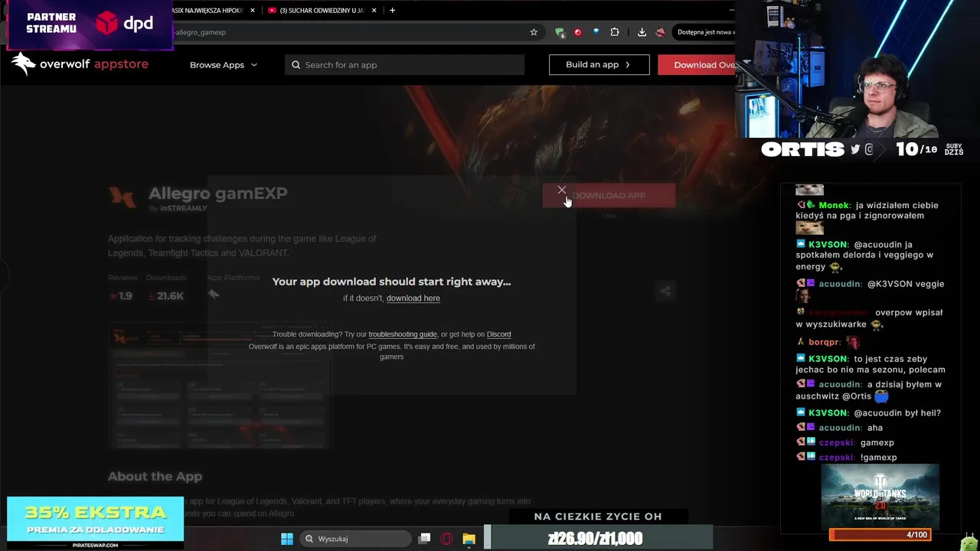The width and height of the screenshot is (980, 551).
Task: Click the "download here" link
Action: [x=413, y=298]
